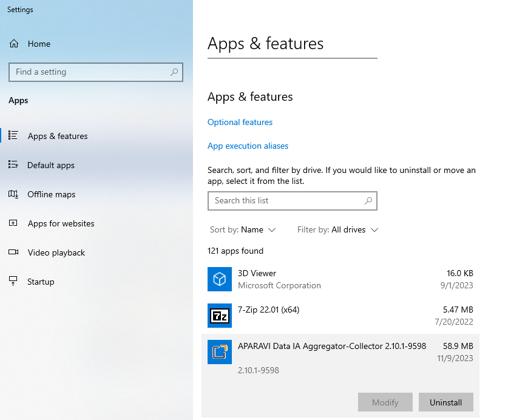528x420 pixels.
Task: Click the Startup sidebar icon
Action: click(x=13, y=282)
